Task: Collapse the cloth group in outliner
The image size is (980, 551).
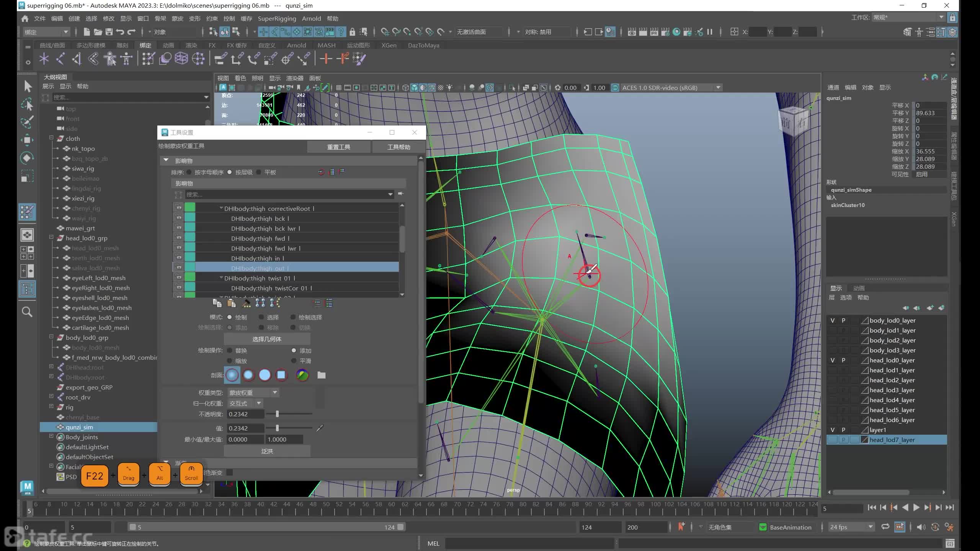Action: click(x=51, y=138)
